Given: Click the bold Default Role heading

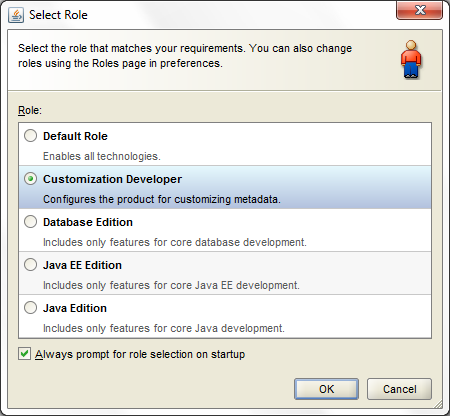Looking at the screenshot, I should pyautogui.click(x=75, y=136).
